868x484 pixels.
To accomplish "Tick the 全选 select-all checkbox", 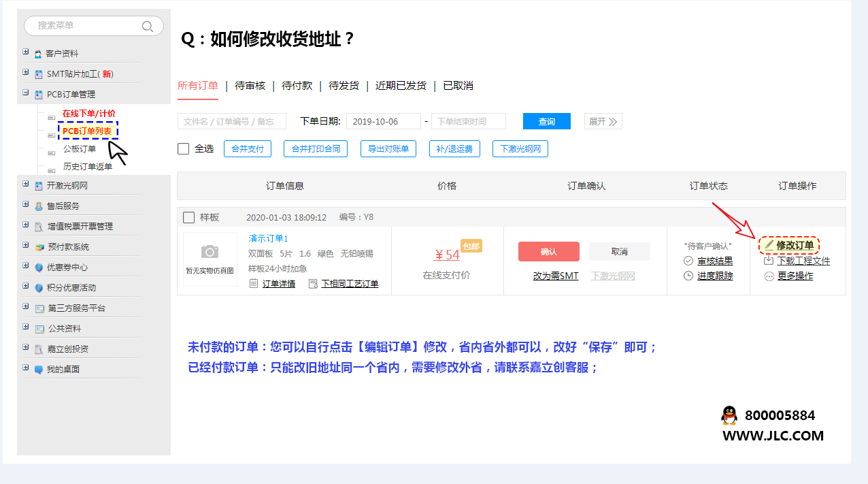I will 183,148.
